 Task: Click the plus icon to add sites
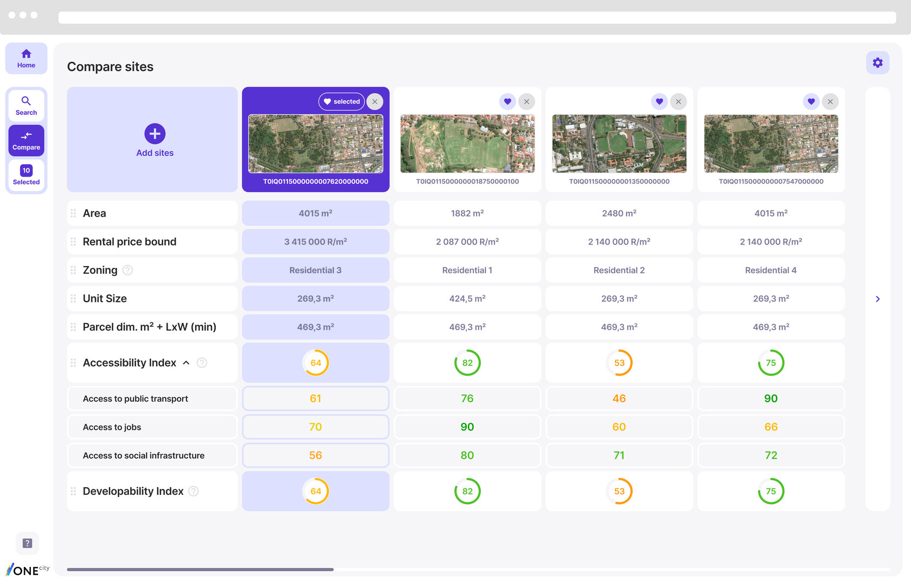click(155, 134)
